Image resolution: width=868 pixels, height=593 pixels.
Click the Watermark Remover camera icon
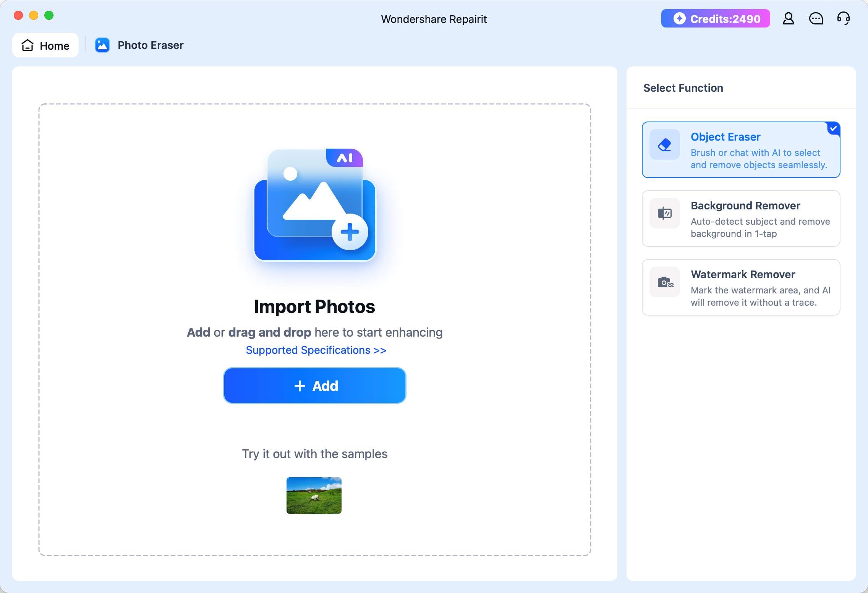664,282
